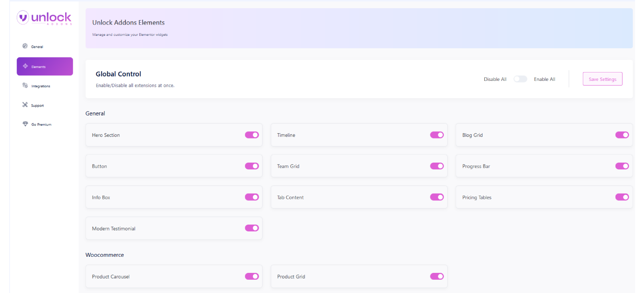Disable the Button widget
Image resolution: width=644 pixels, height=293 pixels.
click(252, 166)
